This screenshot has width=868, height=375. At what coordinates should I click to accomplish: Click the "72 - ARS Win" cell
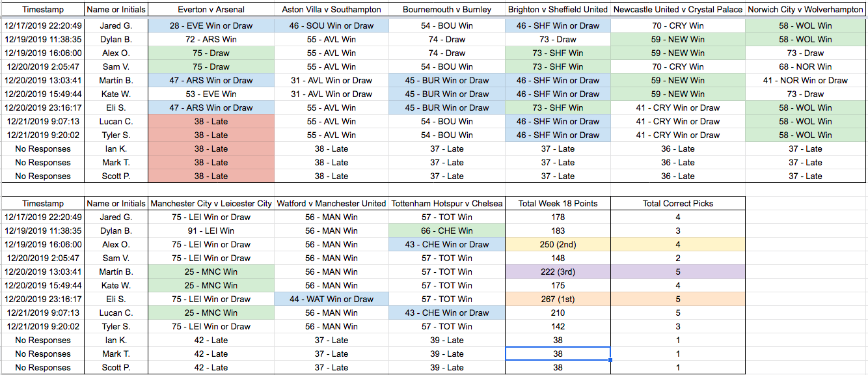211,39
